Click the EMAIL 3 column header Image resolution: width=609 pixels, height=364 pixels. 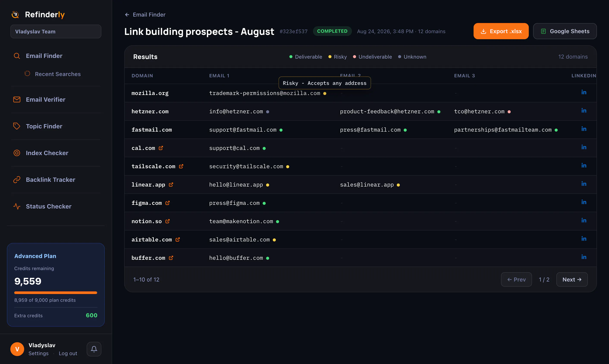click(464, 76)
